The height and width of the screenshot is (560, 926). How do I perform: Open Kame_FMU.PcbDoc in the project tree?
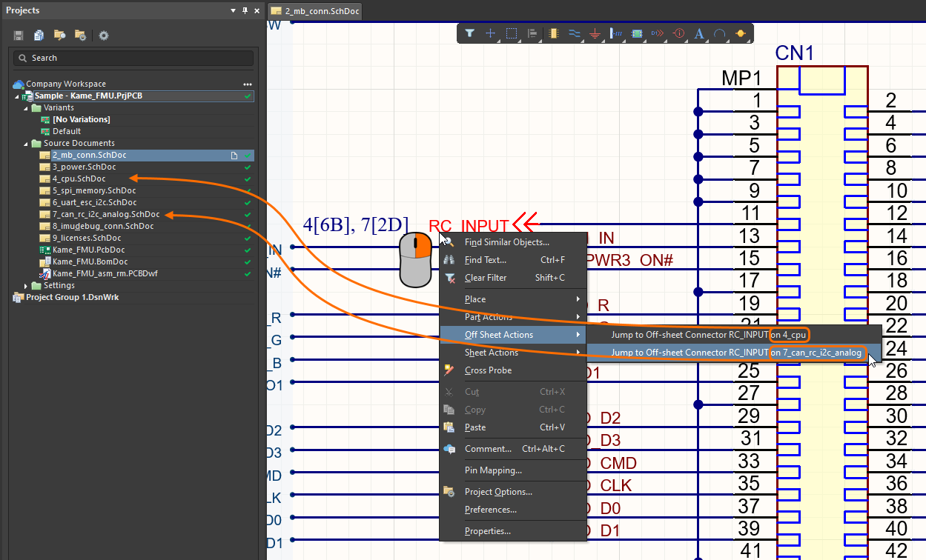(x=88, y=250)
